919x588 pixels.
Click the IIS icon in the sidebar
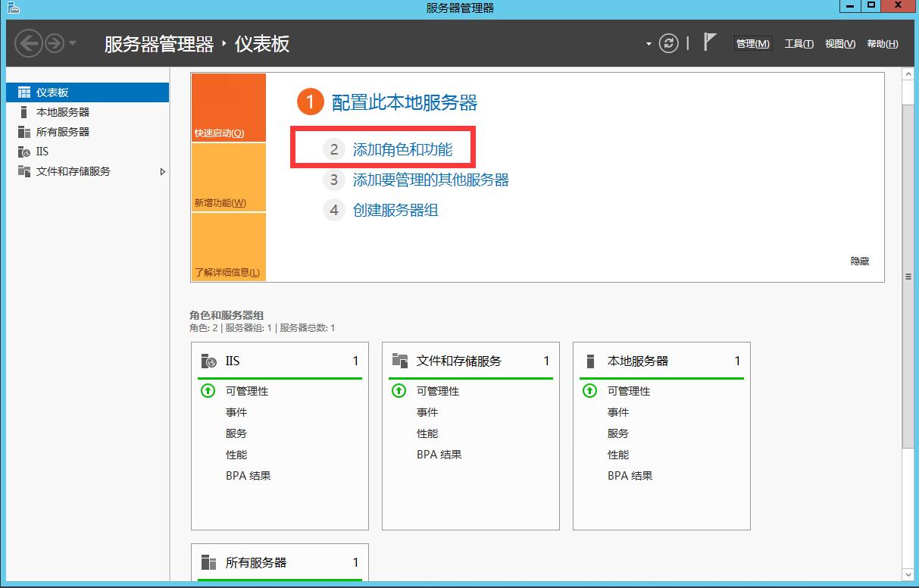pos(24,152)
